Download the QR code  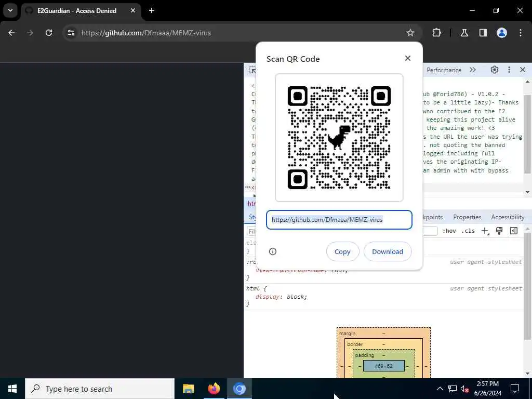tap(388, 251)
